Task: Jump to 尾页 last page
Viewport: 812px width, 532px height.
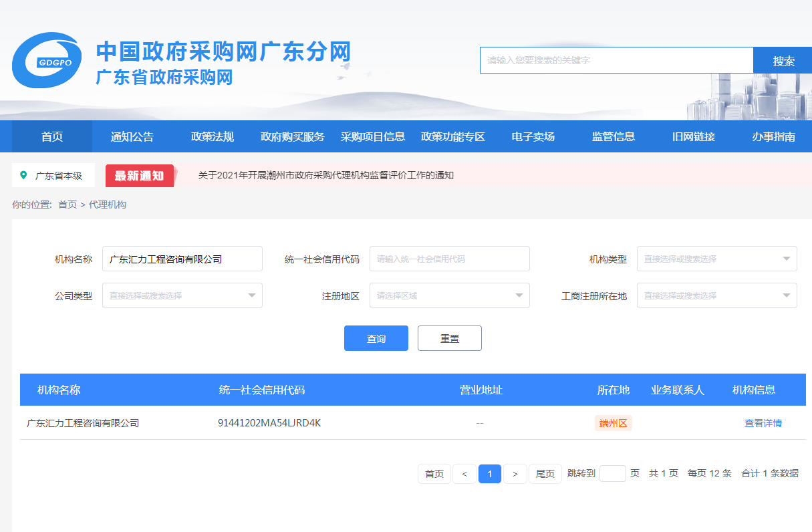Action: click(545, 473)
